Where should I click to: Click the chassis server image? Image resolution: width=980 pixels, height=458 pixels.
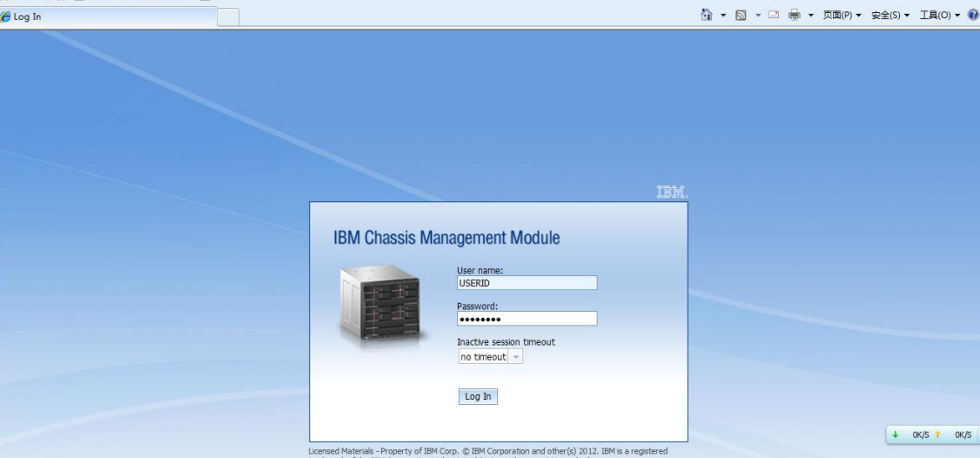[x=382, y=304]
